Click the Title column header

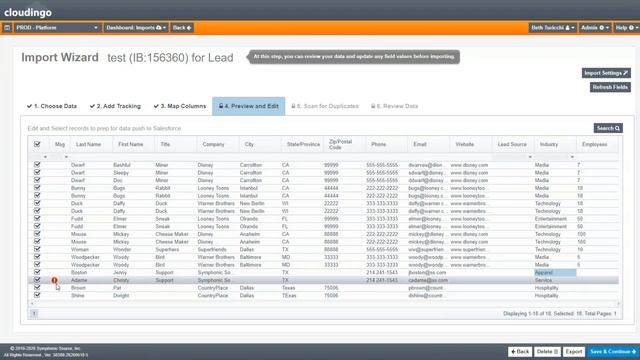pyautogui.click(x=165, y=144)
